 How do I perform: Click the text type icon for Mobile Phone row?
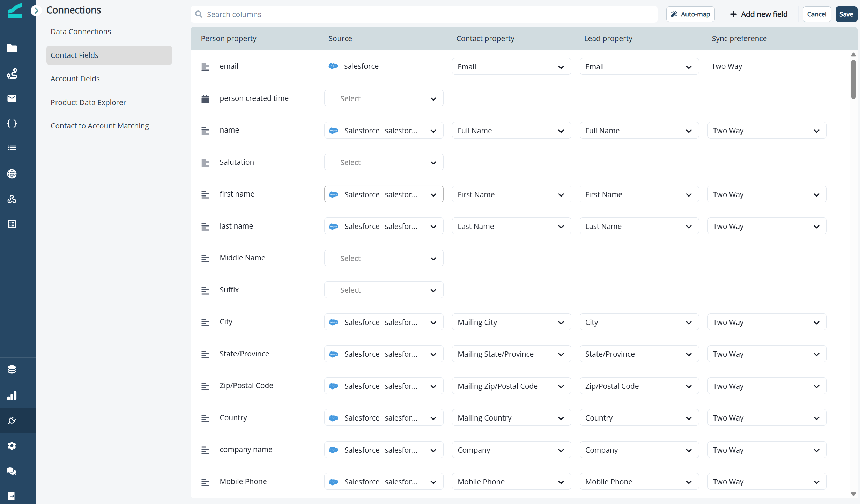coord(205,482)
